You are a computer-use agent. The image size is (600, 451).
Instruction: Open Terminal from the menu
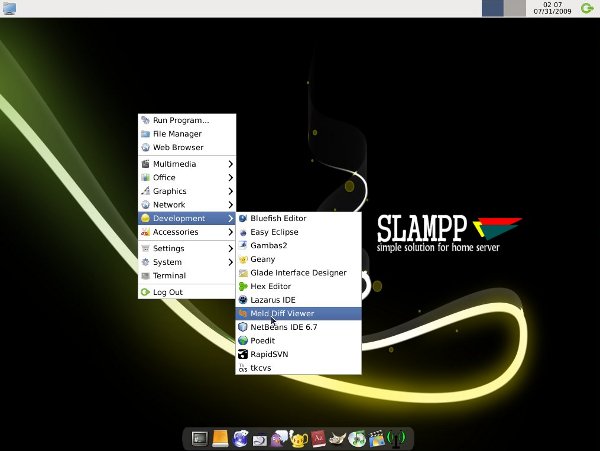[187, 275]
